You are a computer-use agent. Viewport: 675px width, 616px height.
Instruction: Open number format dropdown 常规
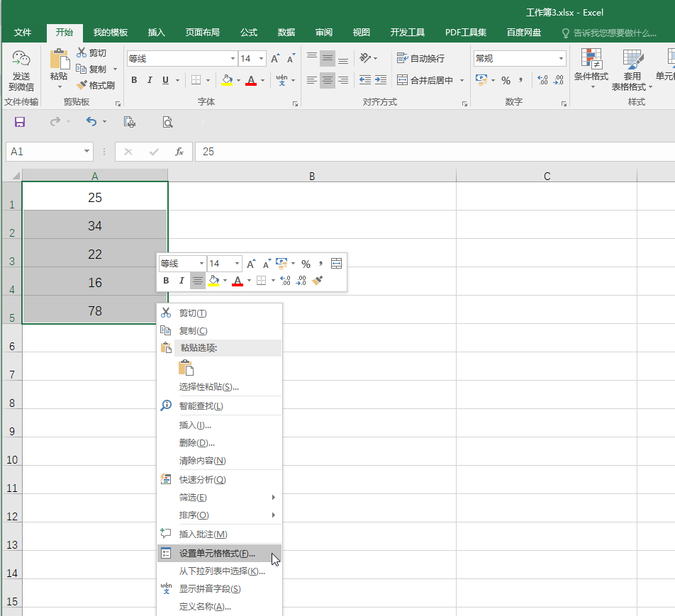pos(560,59)
